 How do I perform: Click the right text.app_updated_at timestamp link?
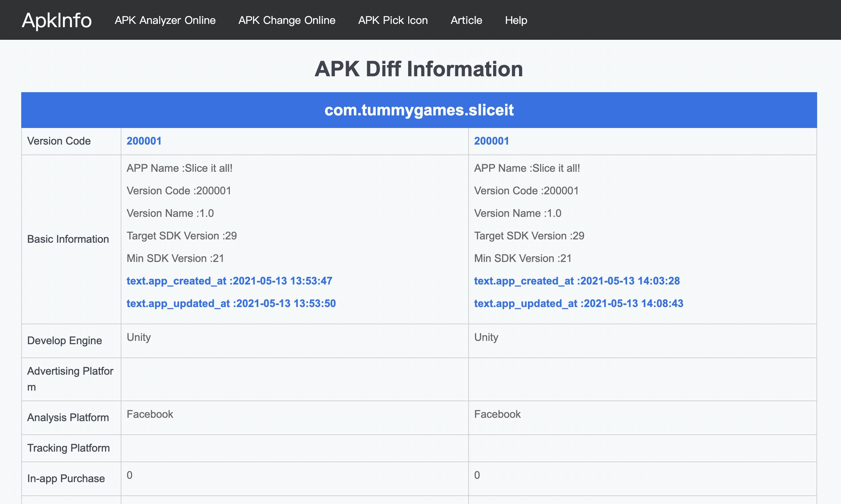(x=578, y=303)
